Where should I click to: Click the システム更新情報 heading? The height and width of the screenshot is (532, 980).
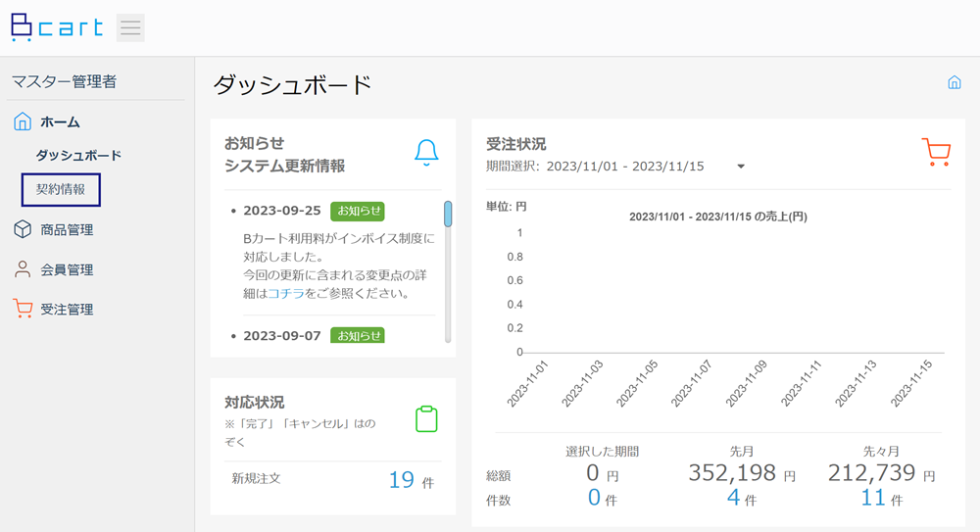click(x=285, y=167)
